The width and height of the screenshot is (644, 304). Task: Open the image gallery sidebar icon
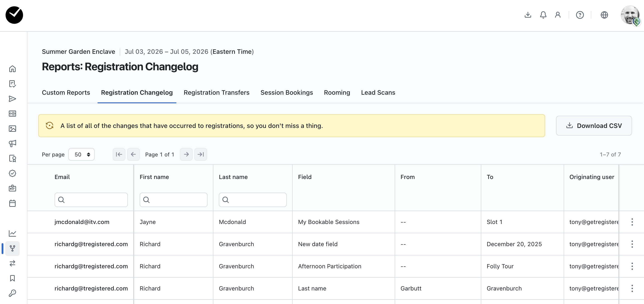tap(12, 129)
